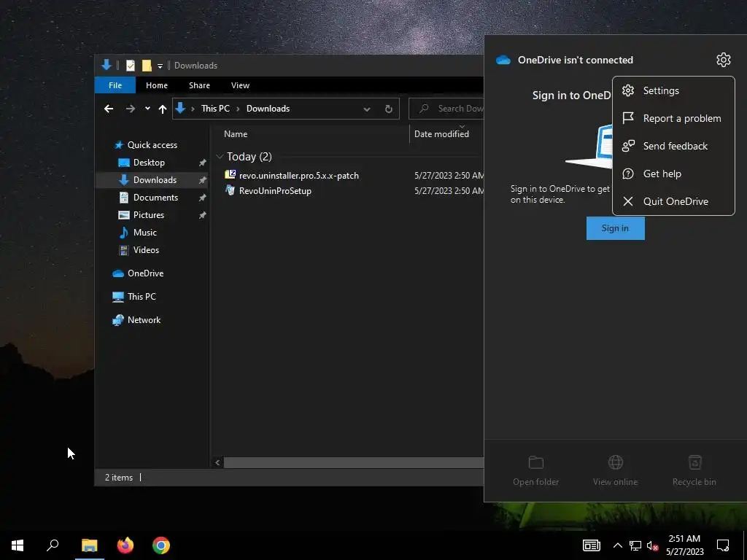Click the network tray icon

point(635,545)
